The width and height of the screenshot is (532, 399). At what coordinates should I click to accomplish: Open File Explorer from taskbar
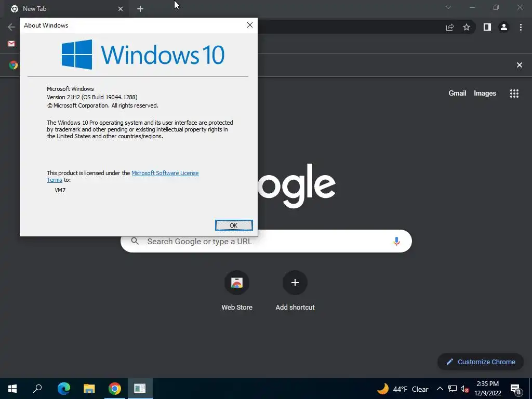(x=89, y=389)
